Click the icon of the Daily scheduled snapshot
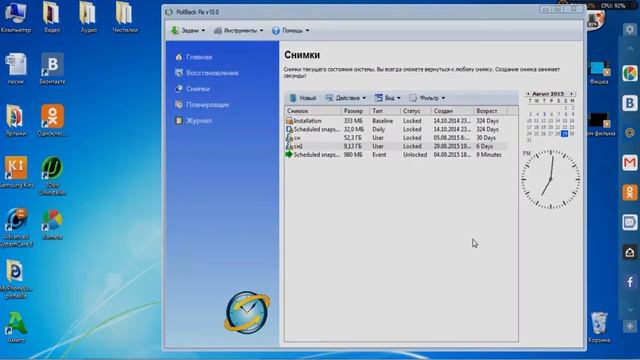This screenshot has height=360, width=640. (289, 129)
